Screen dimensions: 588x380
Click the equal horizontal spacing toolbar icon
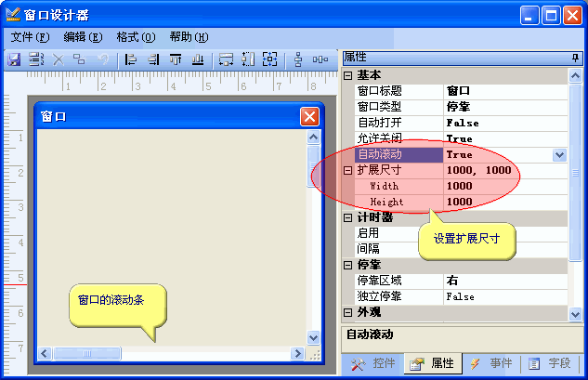coord(320,59)
